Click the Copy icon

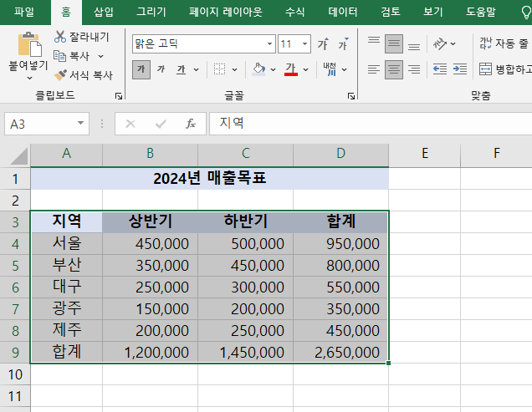(x=59, y=56)
